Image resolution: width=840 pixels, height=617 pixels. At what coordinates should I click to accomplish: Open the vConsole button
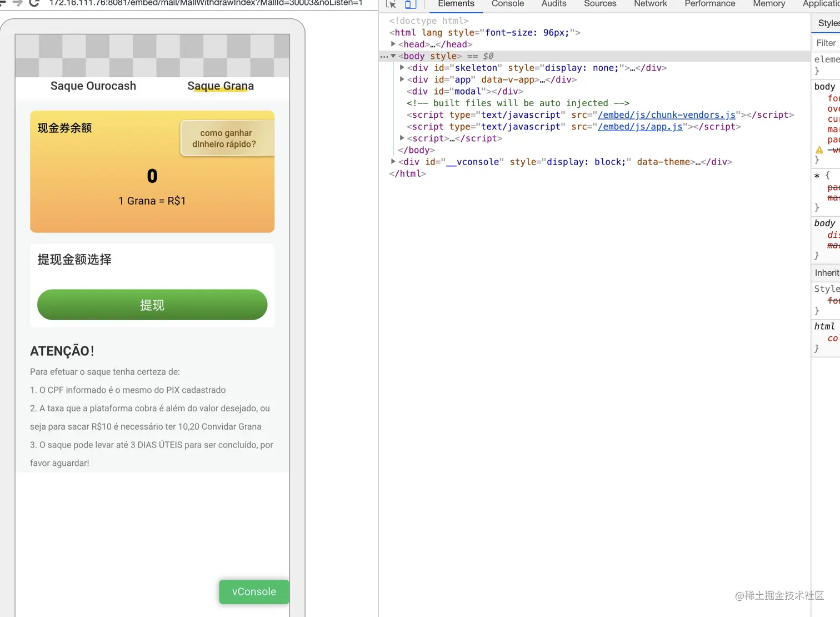[x=254, y=592]
